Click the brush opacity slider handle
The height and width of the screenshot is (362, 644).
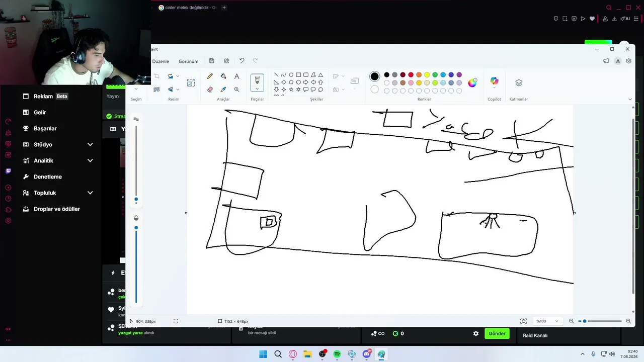[x=136, y=228]
